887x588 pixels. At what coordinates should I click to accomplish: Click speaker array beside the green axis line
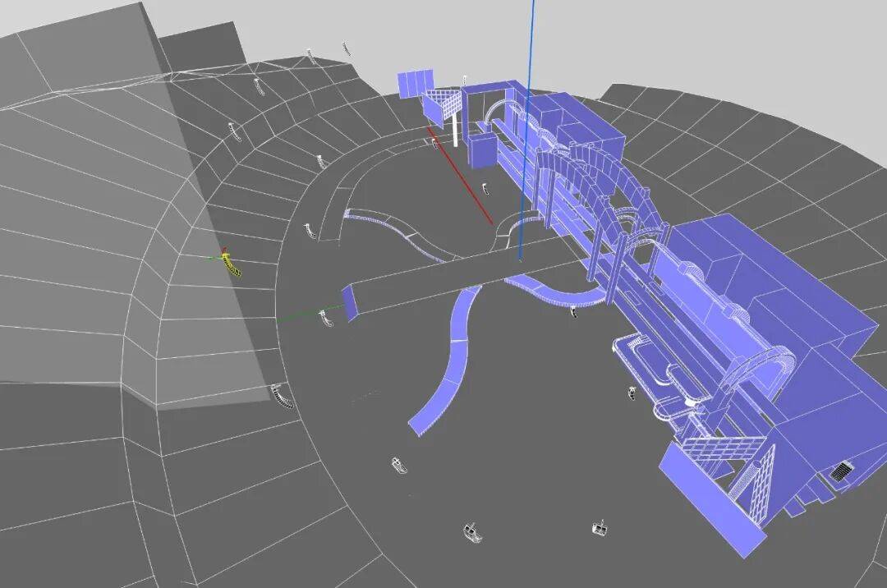[328, 319]
